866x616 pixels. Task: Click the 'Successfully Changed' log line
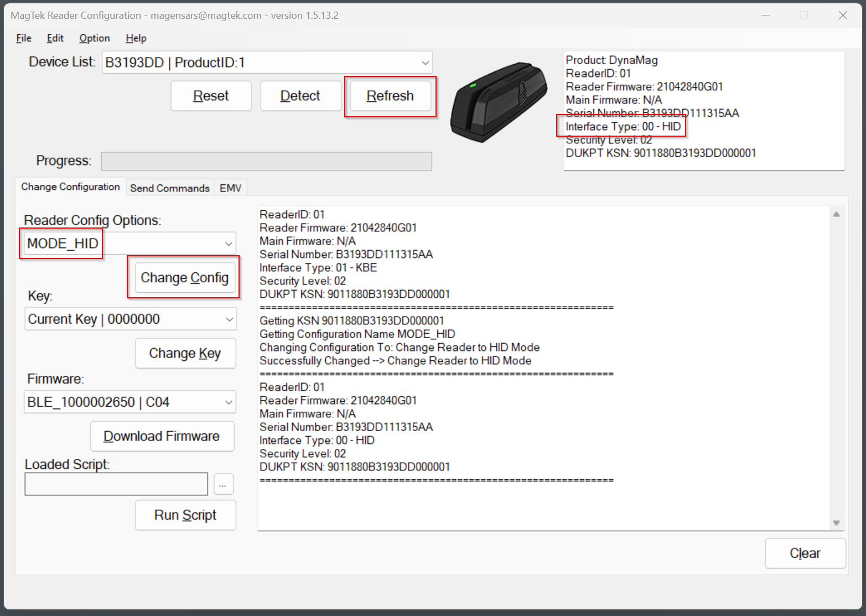(x=396, y=361)
